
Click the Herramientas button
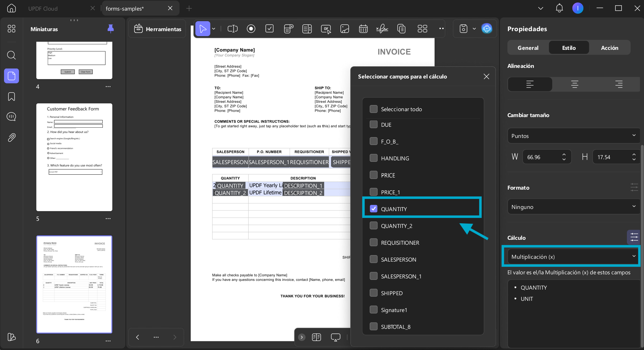point(157,29)
